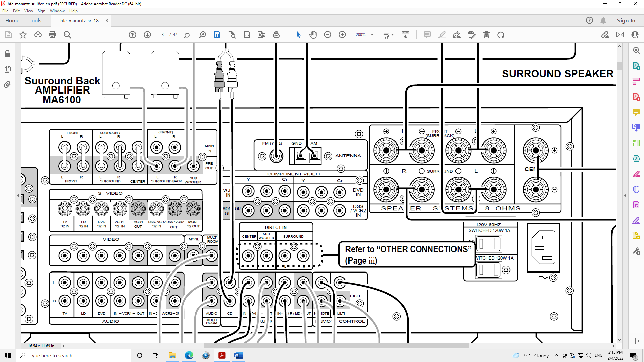Activate the Selection arrow tool
Screen dimensions: 644x362
click(x=298, y=35)
